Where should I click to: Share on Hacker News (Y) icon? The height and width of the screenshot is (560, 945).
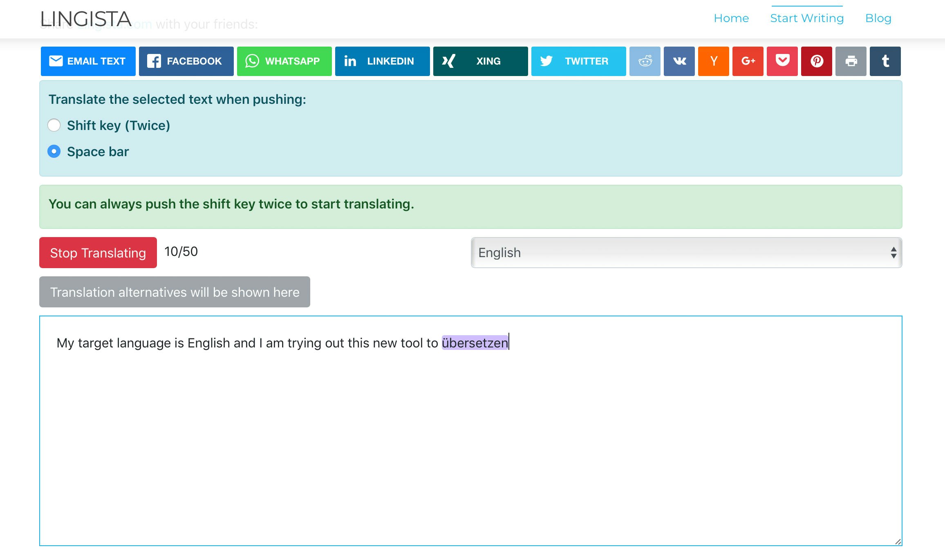(713, 61)
